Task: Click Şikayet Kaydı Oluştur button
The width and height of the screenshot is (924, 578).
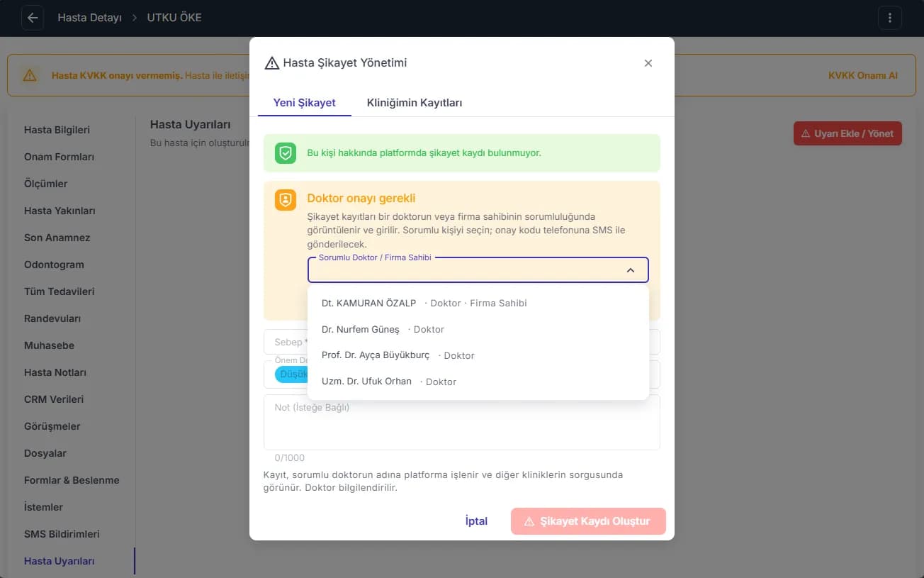Action: (x=588, y=521)
